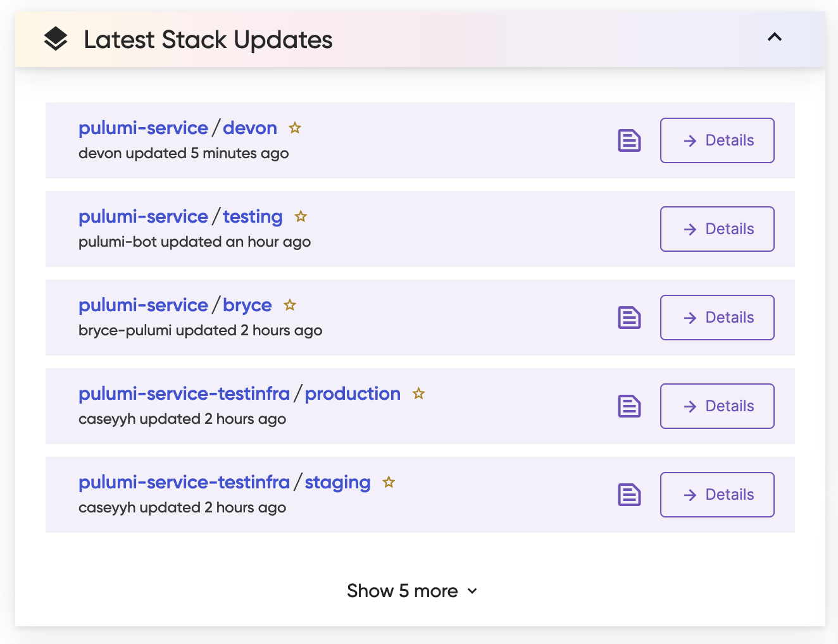
Task: Star the pulumi-service-testinfra/staging stack
Action: tap(389, 482)
